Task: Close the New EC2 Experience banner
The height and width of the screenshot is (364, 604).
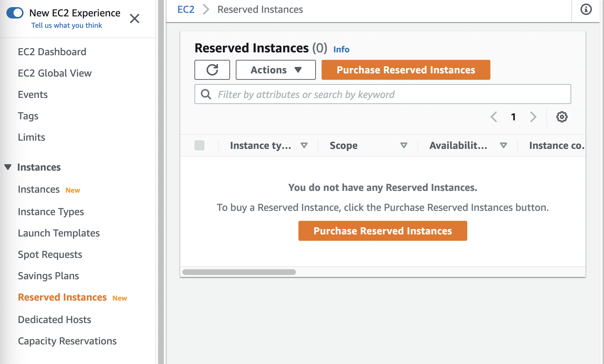Action: tap(135, 19)
